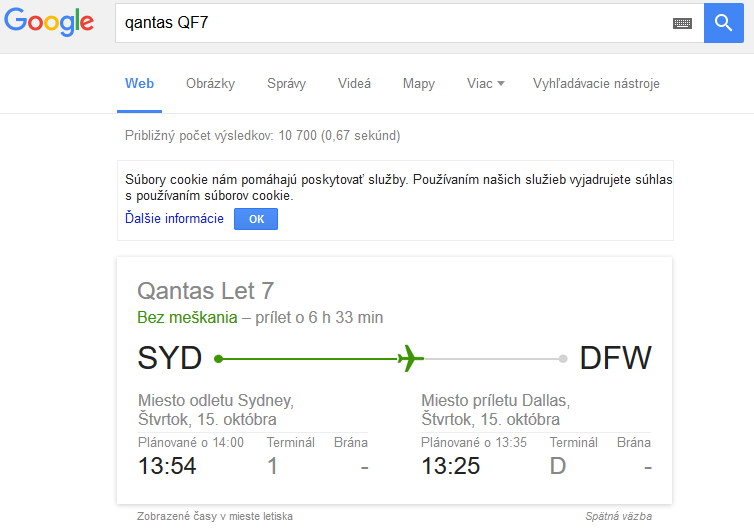
Task: Click the SYD departure dot marker
Action: click(x=218, y=359)
